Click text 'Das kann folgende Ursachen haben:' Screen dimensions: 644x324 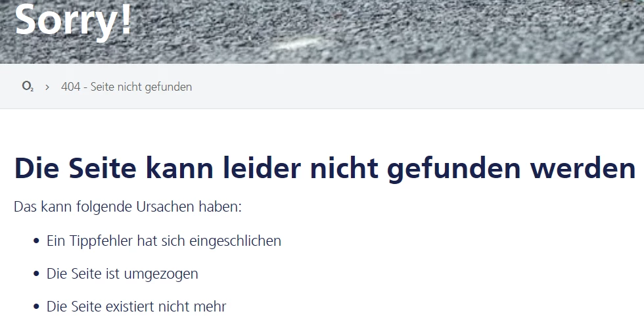tap(127, 206)
